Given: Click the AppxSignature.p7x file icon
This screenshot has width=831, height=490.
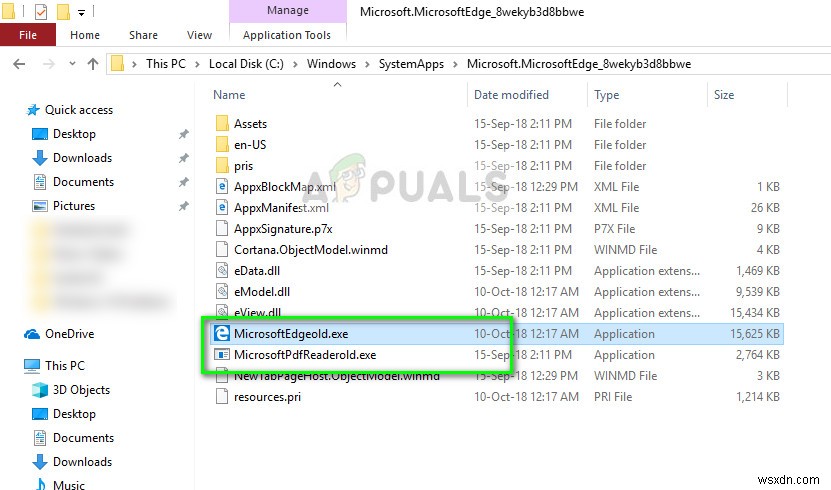Looking at the screenshot, I should point(222,228).
